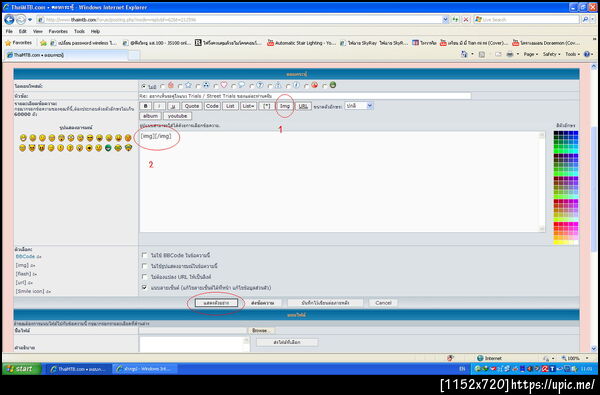This screenshot has height=395, width=600.
Task: Open the Help menu
Action: [95, 31]
